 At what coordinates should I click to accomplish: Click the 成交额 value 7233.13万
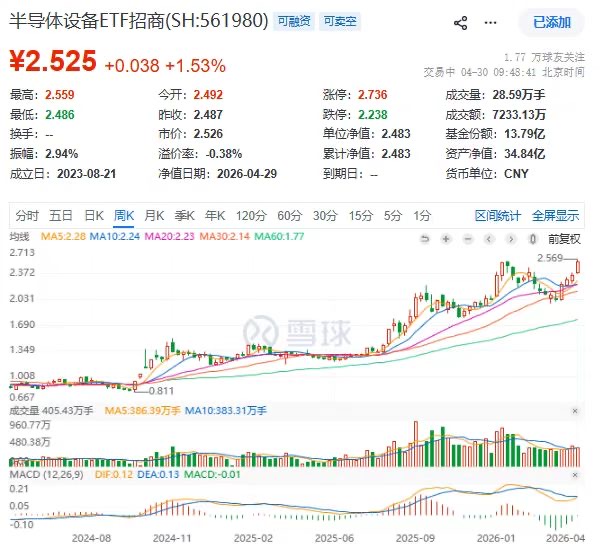coord(519,115)
